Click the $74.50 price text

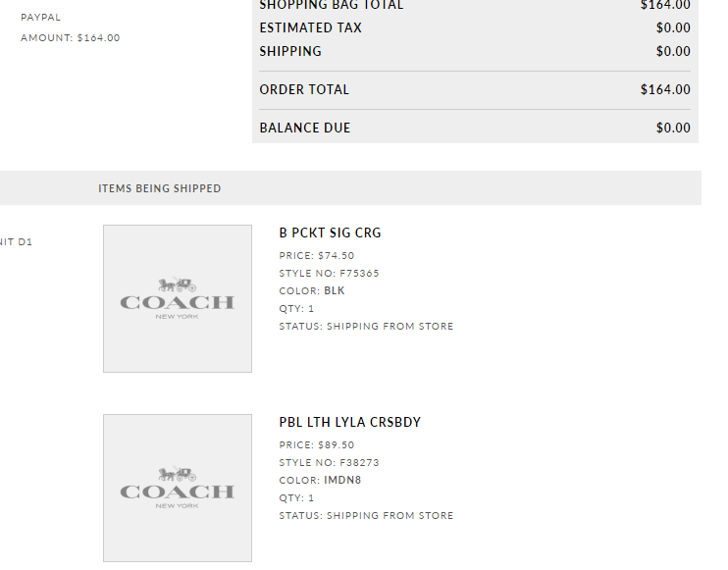(x=336, y=255)
